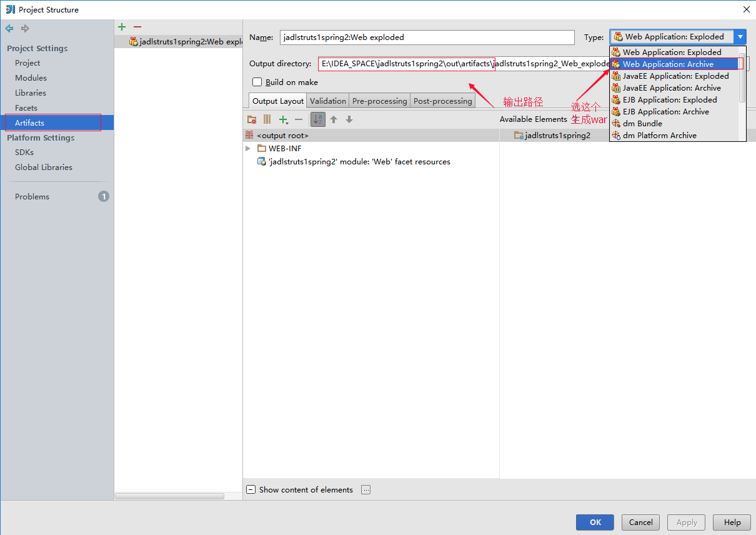Click the ellipsis button beside Show content
Viewport: 756px width, 535px height.
point(366,490)
